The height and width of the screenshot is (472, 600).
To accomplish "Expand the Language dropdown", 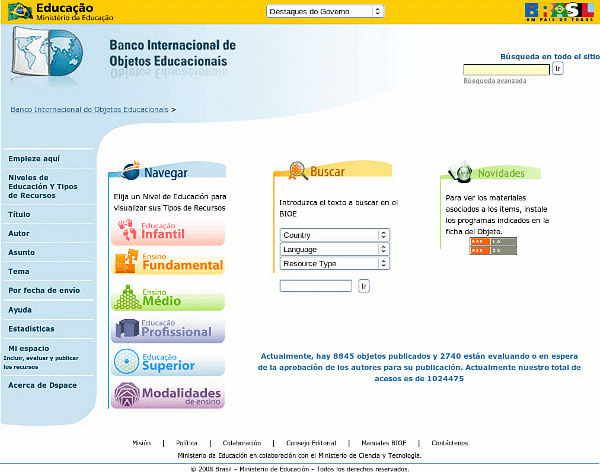I will point(335,249).
